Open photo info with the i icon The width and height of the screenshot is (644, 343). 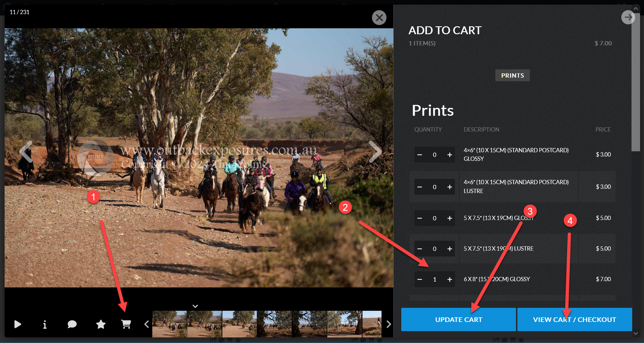pos(45,325)
